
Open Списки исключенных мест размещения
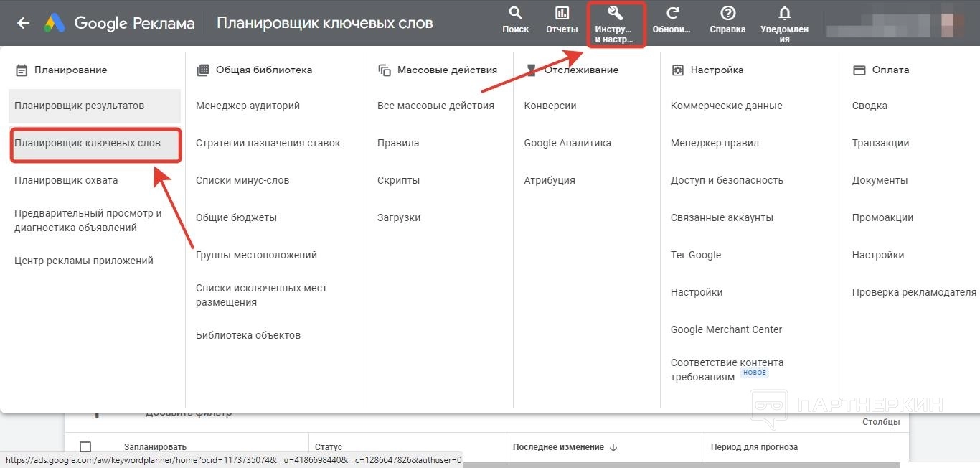pos(262,295)
